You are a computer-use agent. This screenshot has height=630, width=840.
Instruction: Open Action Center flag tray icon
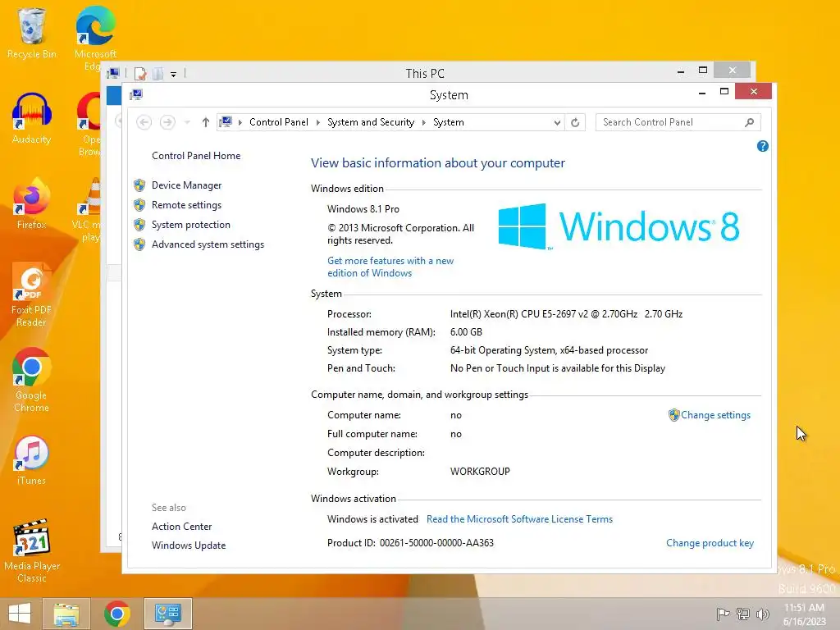point(723,614)
